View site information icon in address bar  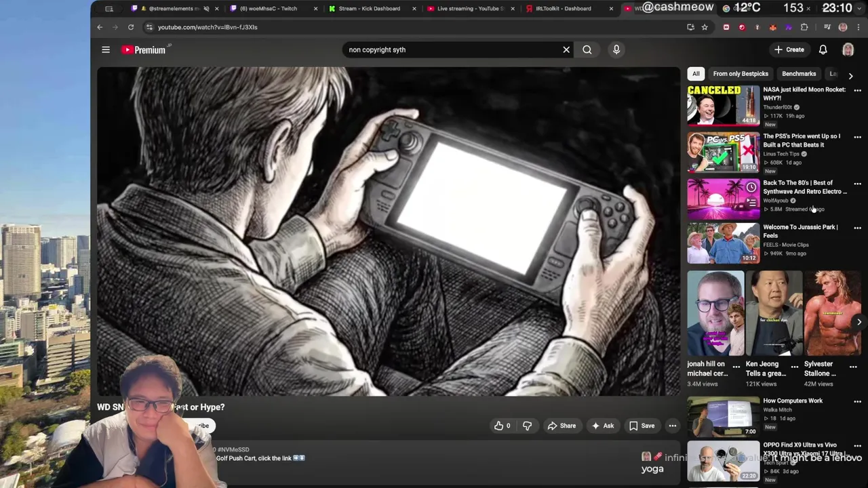[149, 27]
